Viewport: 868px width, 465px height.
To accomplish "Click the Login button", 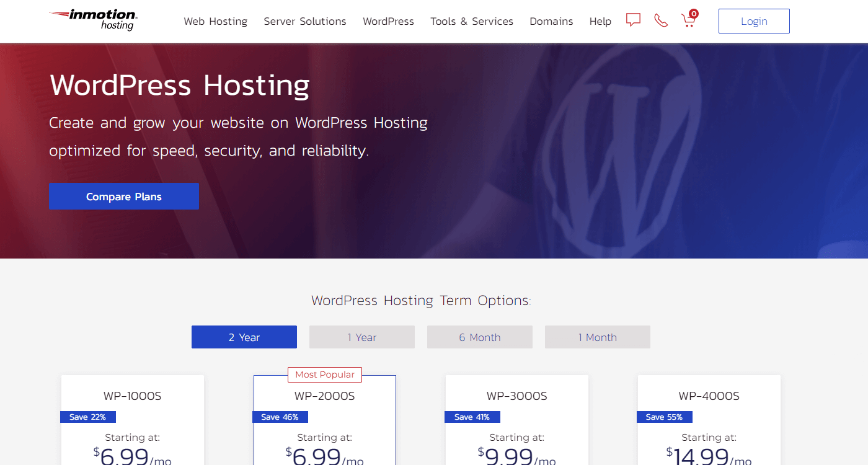I will click(x=754, y=21).
